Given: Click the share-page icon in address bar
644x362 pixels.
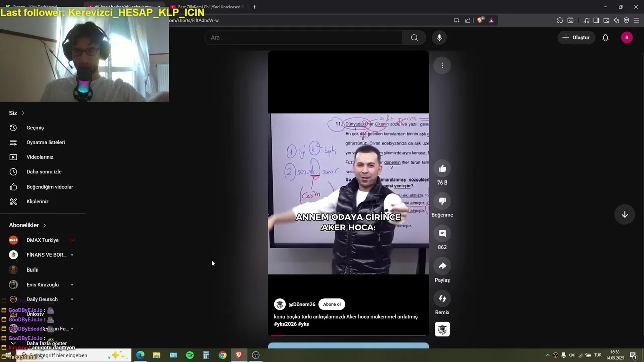Looking at the screenshot, I should click(x=468, y=20).
